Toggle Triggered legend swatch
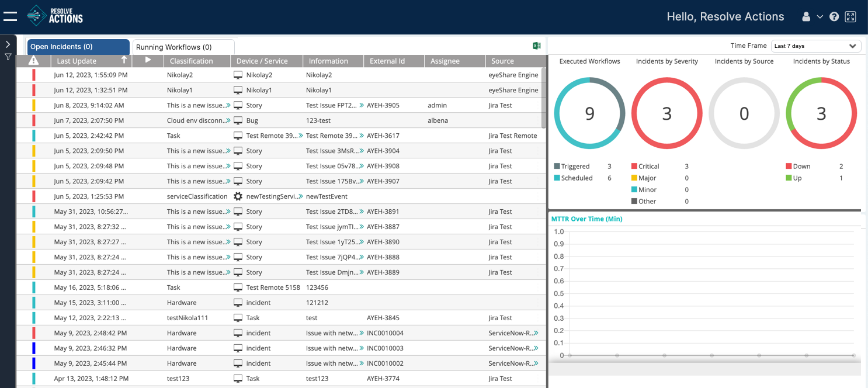The width and height of the screenshot is (868, 388). pyautogui.click(x=557, y=167)
